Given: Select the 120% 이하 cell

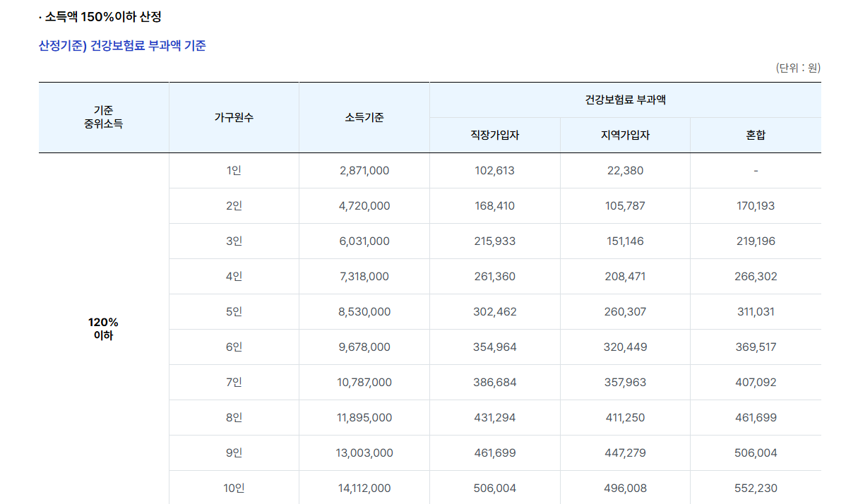Looking at the screenshot, I should 103,329.
